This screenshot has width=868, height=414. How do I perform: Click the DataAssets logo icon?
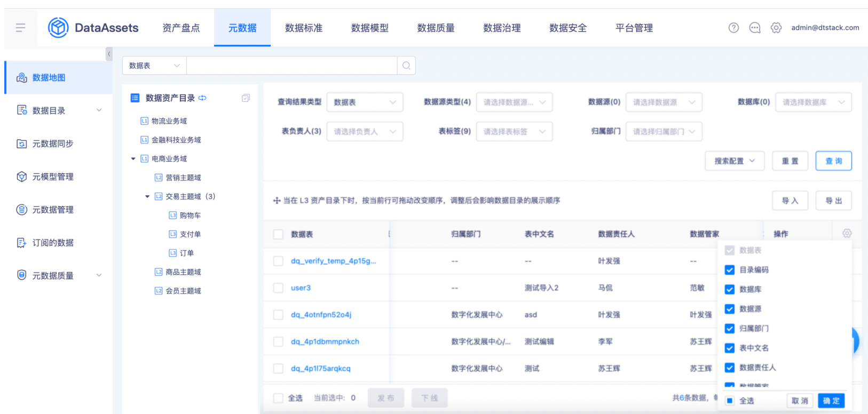[x=58, y=28]
